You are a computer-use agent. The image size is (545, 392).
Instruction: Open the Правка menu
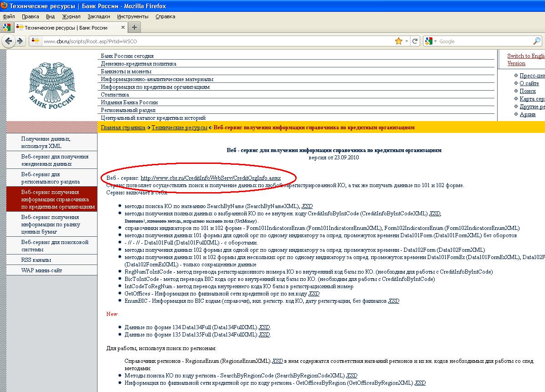click(30, 16)
